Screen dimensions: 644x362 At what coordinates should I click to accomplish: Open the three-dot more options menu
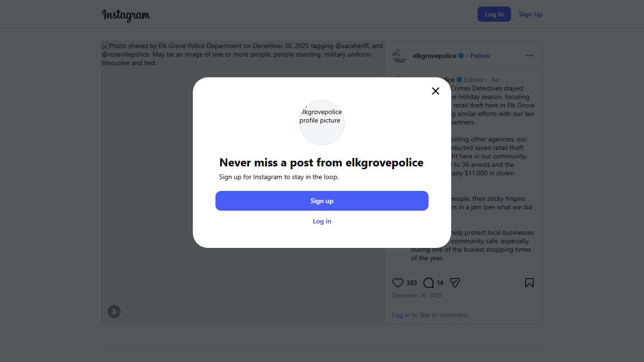[x=529, y=56]
